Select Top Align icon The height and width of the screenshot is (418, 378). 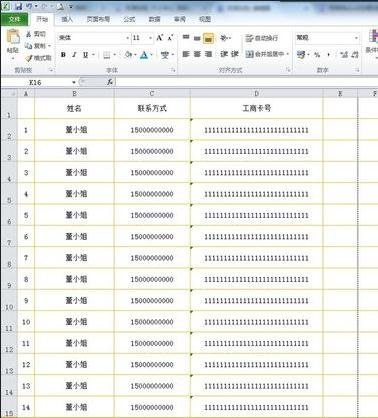(x=186, y=38)
